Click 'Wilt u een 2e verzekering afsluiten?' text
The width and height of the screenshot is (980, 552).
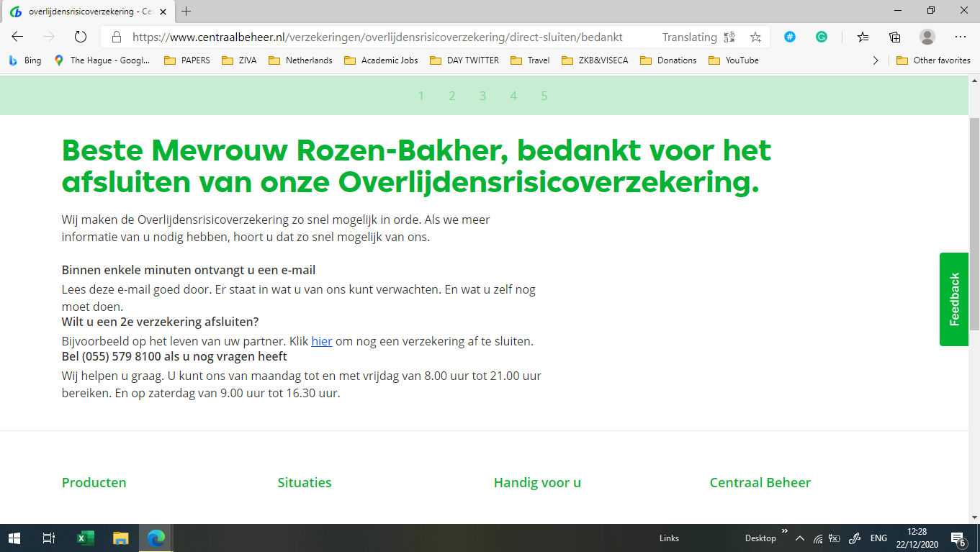pyautogui.click(x=160, y=322)
